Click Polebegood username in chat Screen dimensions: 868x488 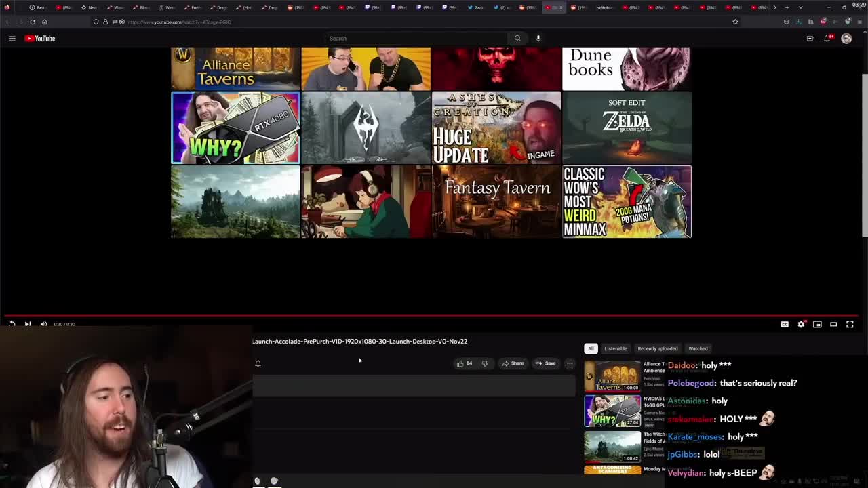click(x=691, y=383)
